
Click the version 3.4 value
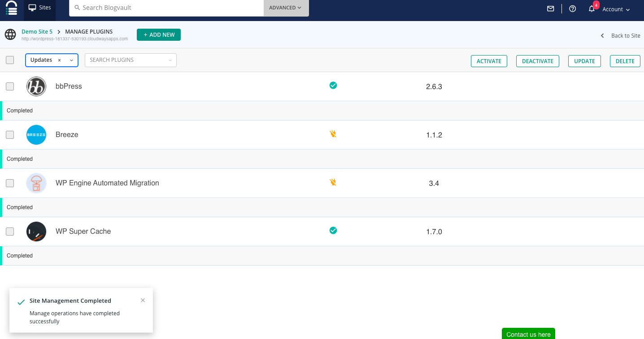click(x=434, y=184)
